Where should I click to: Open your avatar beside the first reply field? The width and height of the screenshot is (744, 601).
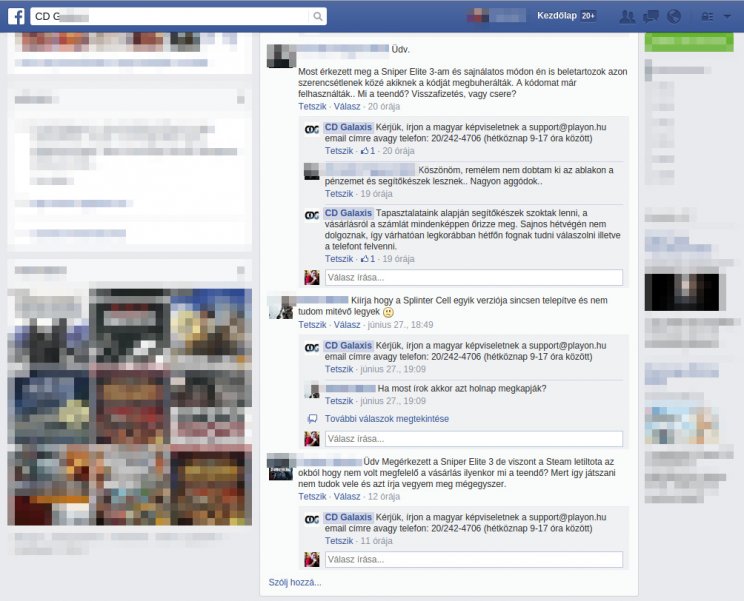[312, 277]
